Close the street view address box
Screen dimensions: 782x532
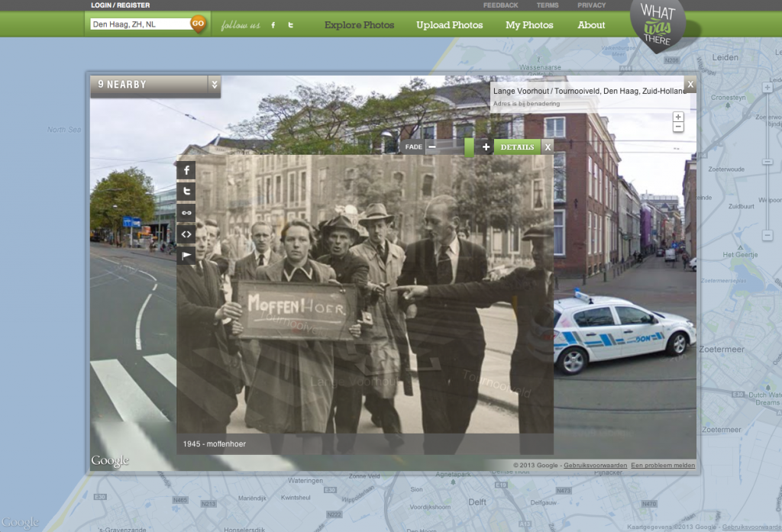coord(690,84)
